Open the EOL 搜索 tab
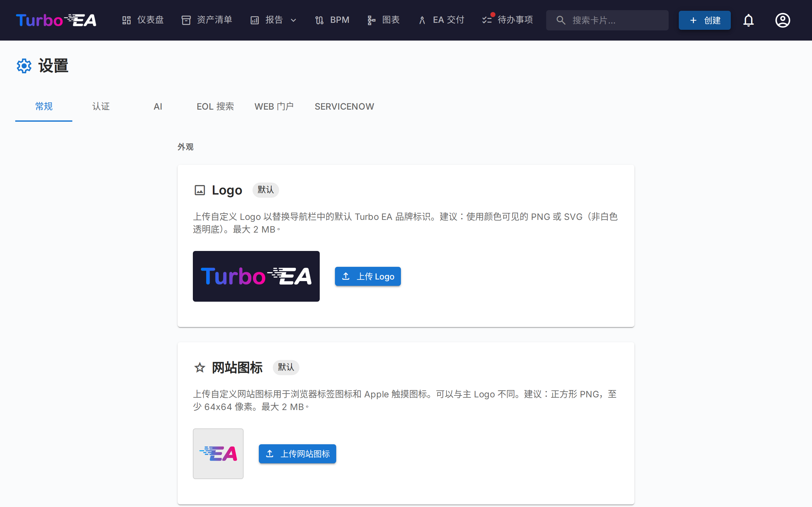Image resolution: width=812 pixels, height=507 pixels. click(x=215, y=106)
